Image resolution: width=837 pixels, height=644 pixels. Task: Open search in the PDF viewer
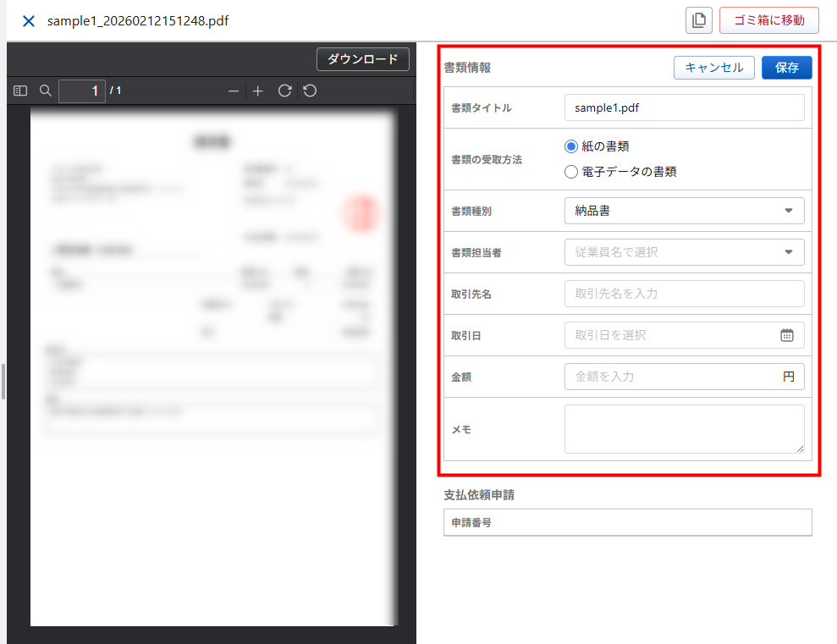click(x=46, y=91)
